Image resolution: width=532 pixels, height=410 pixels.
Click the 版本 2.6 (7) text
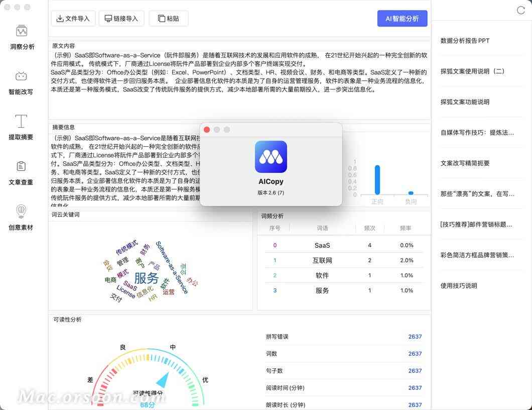pyautogui.click(x=271, y=192)
